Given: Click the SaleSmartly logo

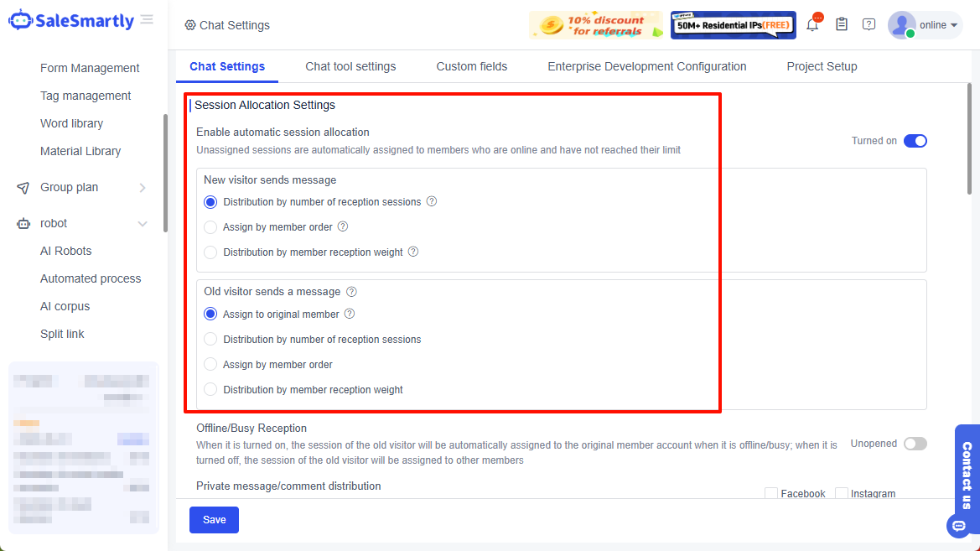Looking at the screenshot, I should pyautogui.click(x=71, y=19).
